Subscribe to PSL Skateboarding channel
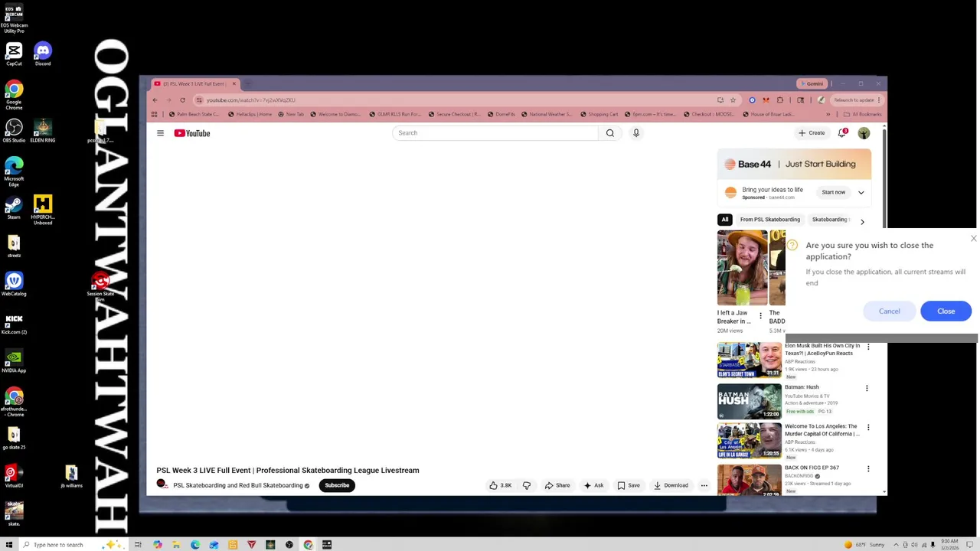980x551 pixels. click(337, 485)
